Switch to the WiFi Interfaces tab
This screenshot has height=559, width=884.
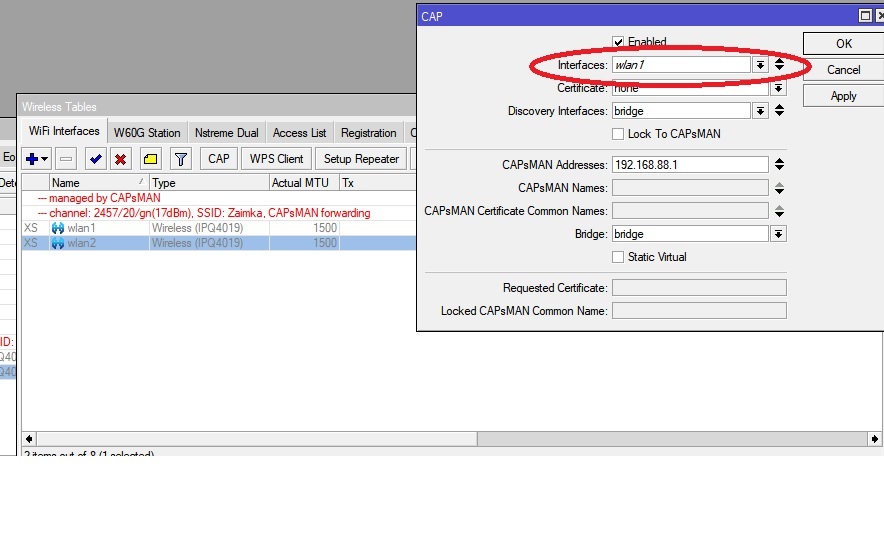pyautogui.click(x=64, y=131)
